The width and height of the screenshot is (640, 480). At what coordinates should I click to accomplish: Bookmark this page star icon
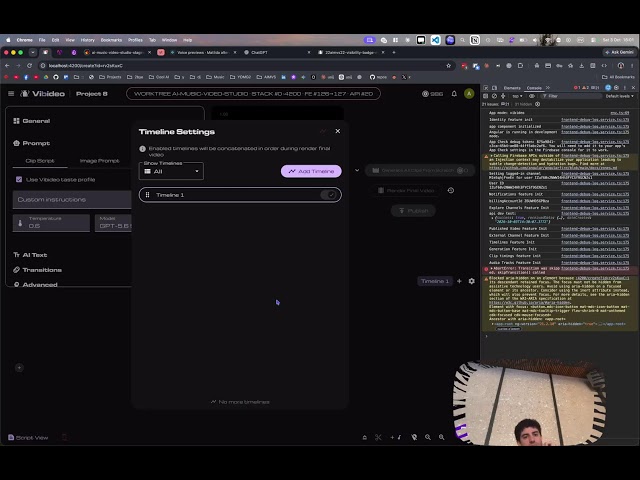pos(449,65)
